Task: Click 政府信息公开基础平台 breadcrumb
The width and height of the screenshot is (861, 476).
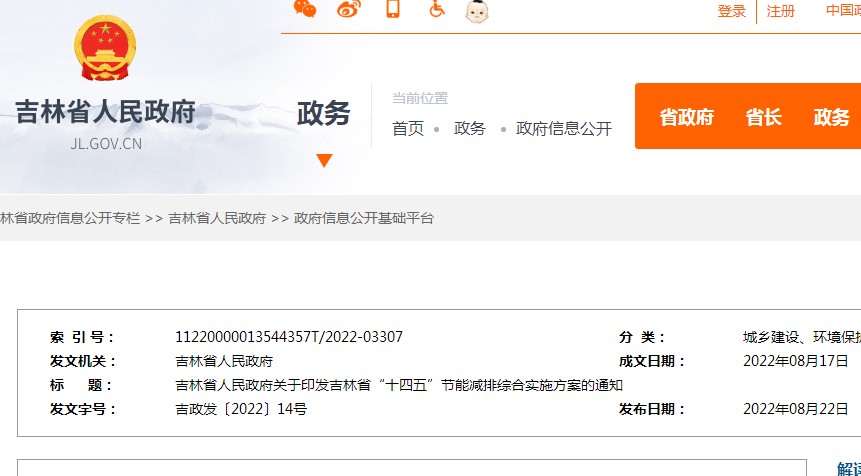Action: (364, 219)
